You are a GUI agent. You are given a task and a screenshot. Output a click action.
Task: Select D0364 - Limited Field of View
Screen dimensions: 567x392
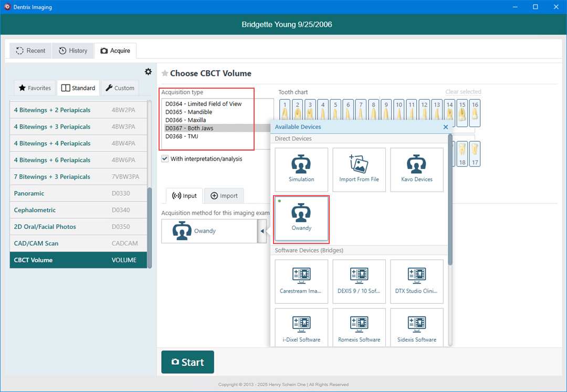click(x=204, y=104)
